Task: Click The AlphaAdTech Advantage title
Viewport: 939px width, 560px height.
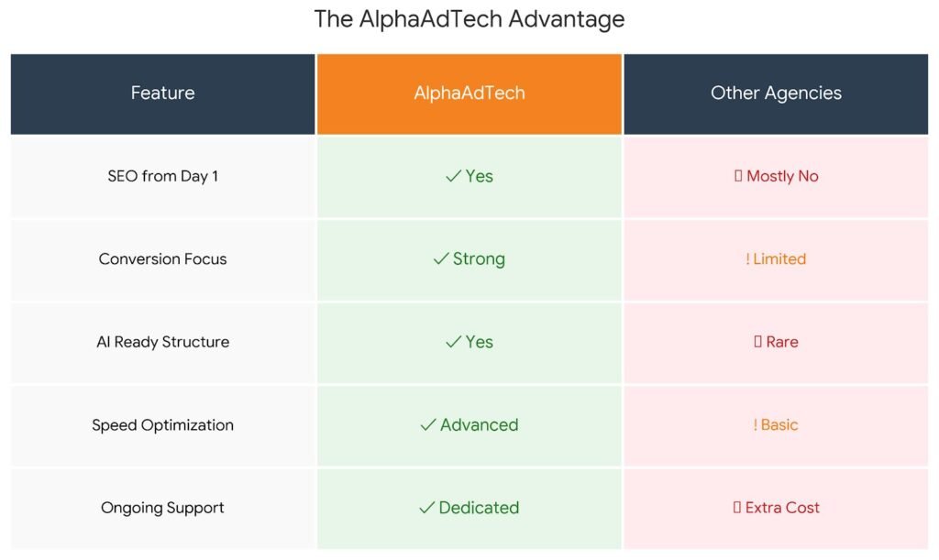Action: pyautogui.click(x=469, y=19)
